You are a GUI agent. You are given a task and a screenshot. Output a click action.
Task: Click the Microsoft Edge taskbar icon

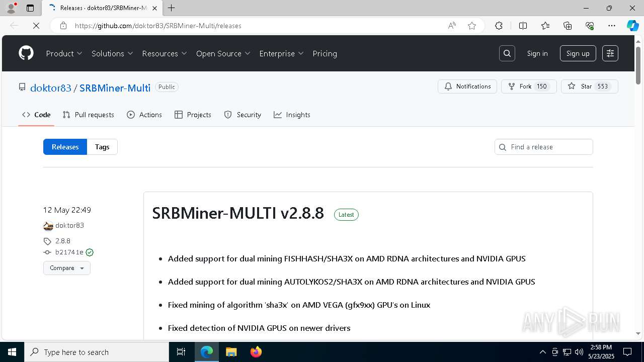(x=207, y=352)
